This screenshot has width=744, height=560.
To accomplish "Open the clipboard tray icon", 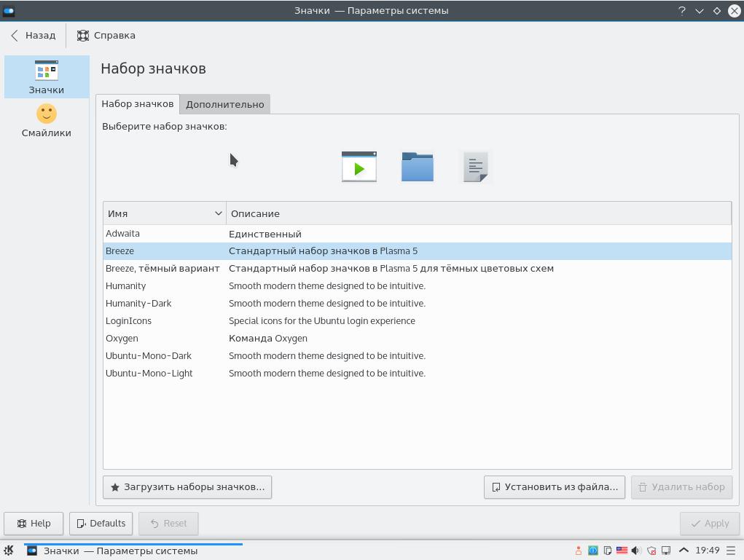I will point(607,551).
